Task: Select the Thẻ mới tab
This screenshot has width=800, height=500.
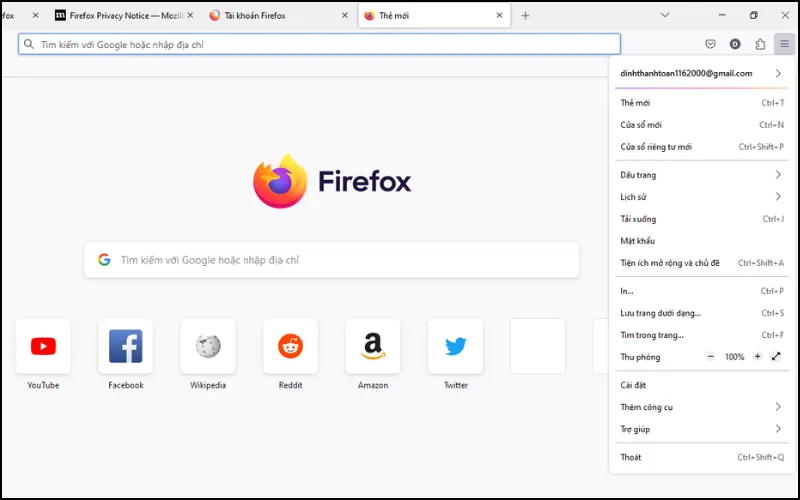Action: (434, 15)
